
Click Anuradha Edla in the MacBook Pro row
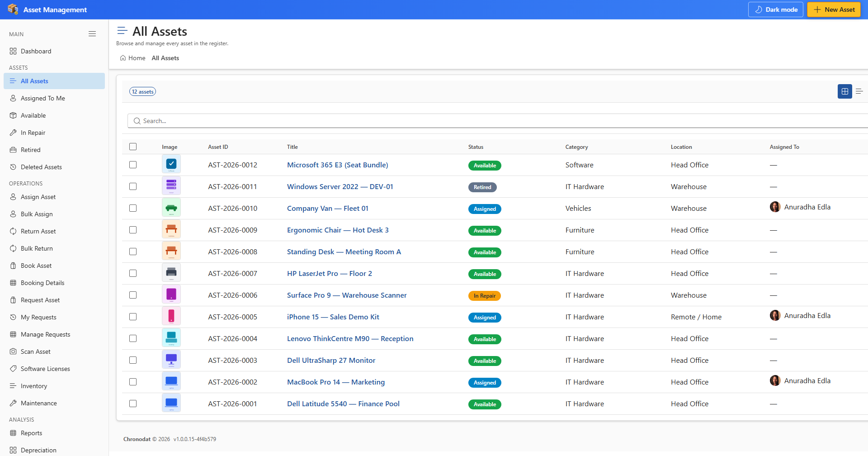click(x=807, y=381)
